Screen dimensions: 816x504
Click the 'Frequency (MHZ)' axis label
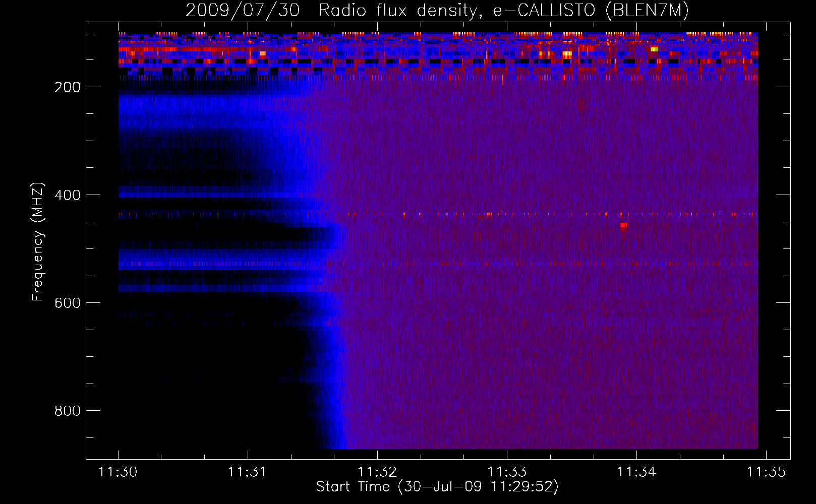point(38,242)
